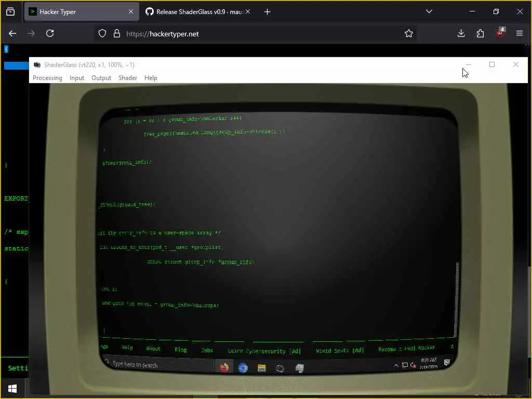The width and height of the screenshot is (532, 399).
Task: Click the tracking protection shield icon
Action: [102, 34]
